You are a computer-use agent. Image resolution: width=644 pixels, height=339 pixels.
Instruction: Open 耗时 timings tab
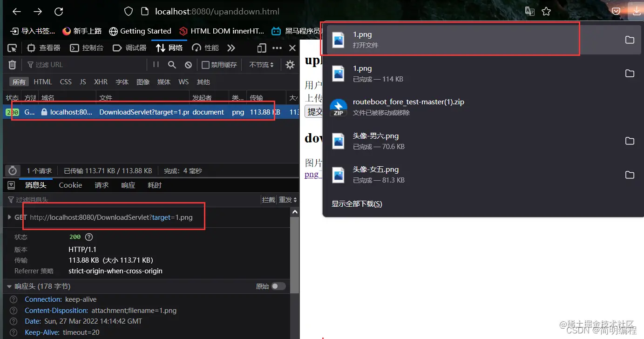155,185
